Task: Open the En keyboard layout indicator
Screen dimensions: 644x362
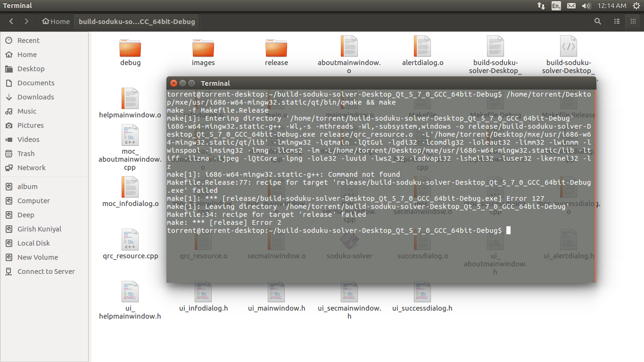Action: [x=556, y=6]
